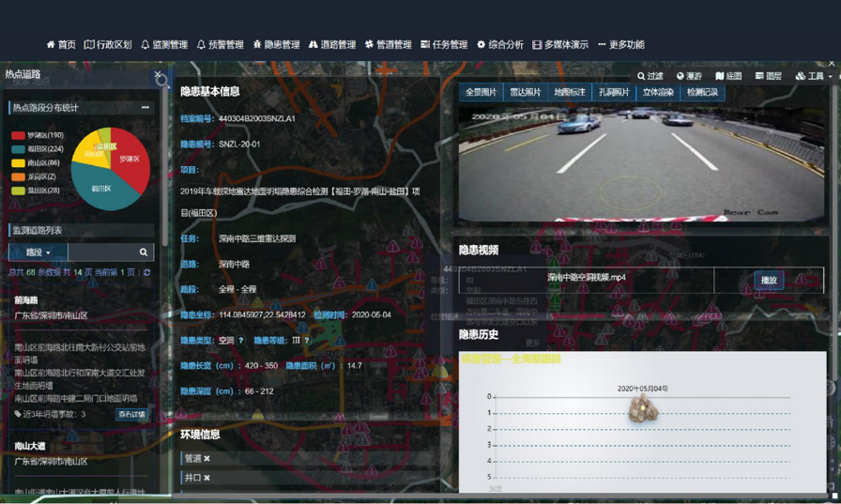The height and width of the screenshot is (504, 841).
Task: Open the 首页 home menu item
Action: [61, 44]
